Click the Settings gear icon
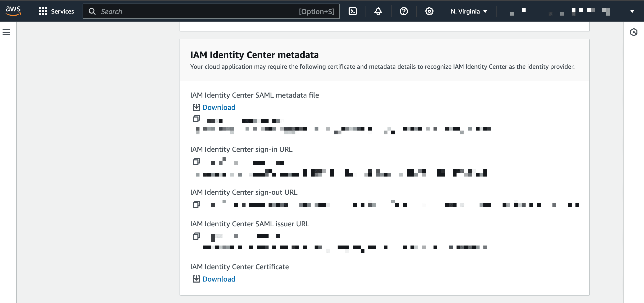This screenshot has width=644, height=303. coord(429,11)
